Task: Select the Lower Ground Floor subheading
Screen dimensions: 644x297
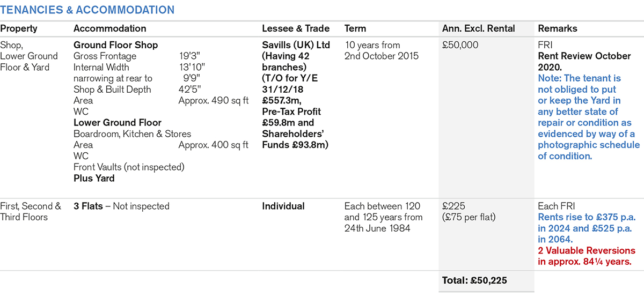Action: pos(117,123)
